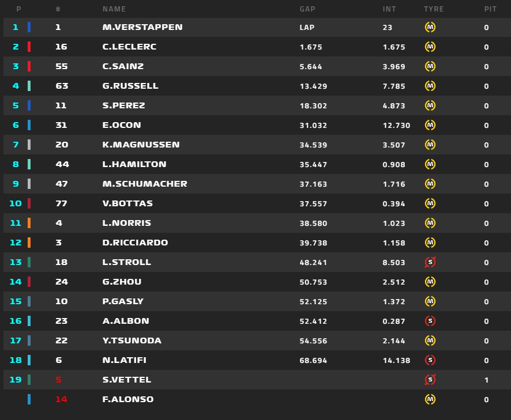Viewport: 511px width, 420px height.
Task: Open the F.ALONSO driver row
Action: point(128,399)
